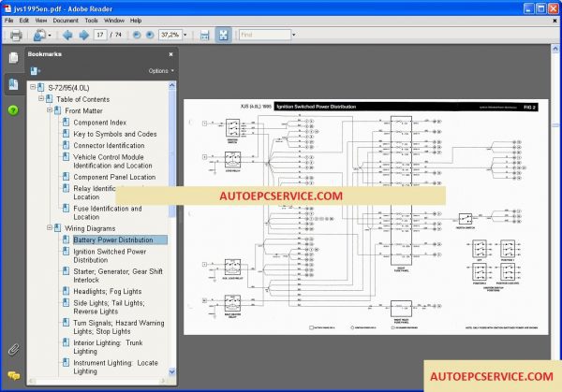The height and width of the screenshot is (392, 562).
Task: Minimize the Adobe Reader window
Action: [528, 8]
